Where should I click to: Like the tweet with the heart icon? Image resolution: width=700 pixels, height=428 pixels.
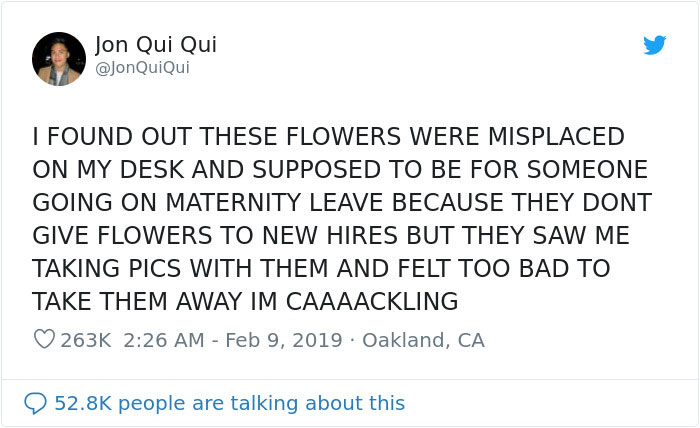click(x=44, y=340)
